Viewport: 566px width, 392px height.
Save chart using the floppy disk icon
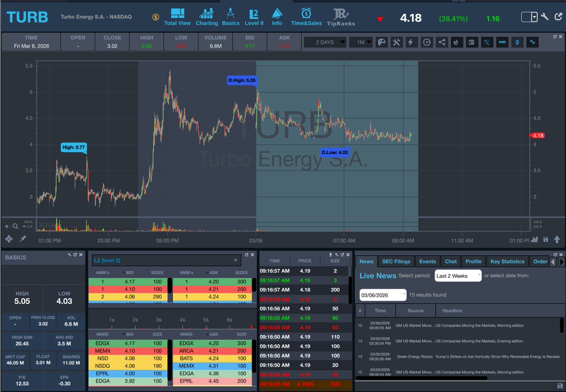coord(546,239)
